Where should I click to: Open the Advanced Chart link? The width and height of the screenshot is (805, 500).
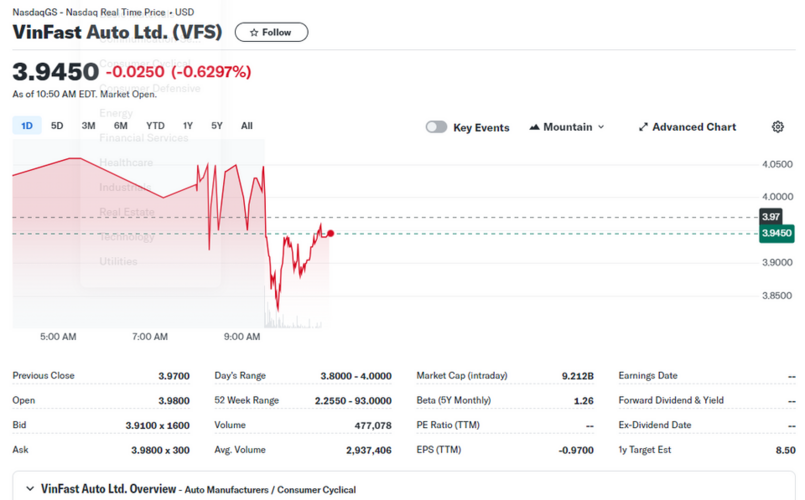[687, 127]
